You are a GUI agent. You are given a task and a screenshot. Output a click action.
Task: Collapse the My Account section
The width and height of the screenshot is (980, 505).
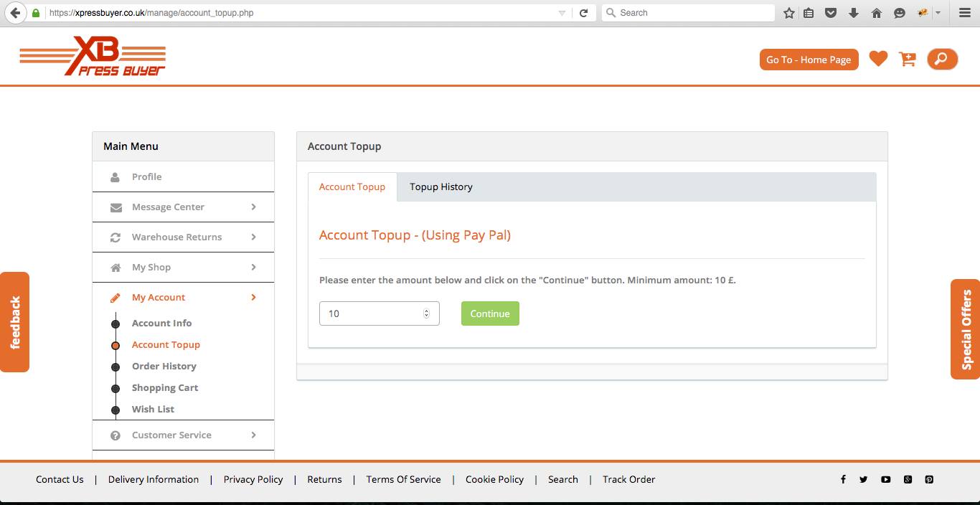183,298
